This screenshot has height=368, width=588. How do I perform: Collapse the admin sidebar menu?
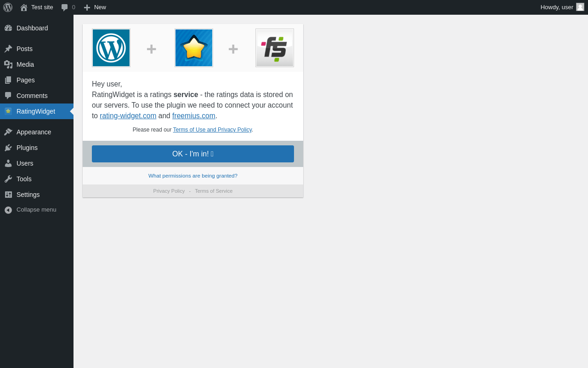[x=37, y=210]
